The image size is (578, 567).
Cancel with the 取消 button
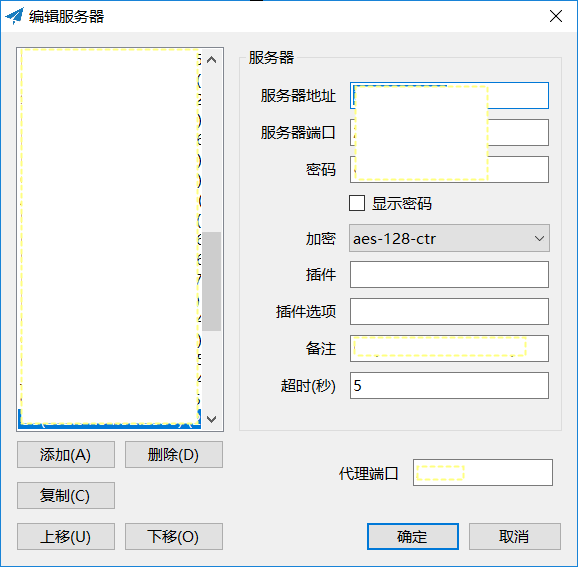(x=515, y=536)
